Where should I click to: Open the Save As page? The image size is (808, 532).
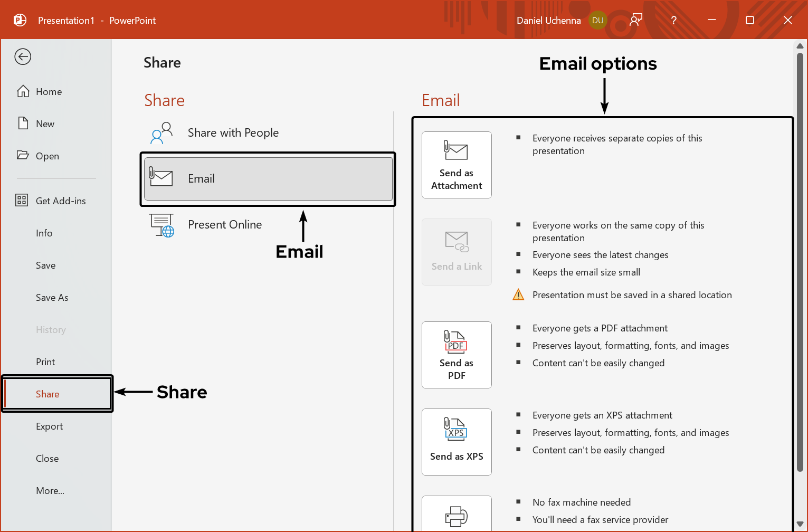tap(52, 297)
